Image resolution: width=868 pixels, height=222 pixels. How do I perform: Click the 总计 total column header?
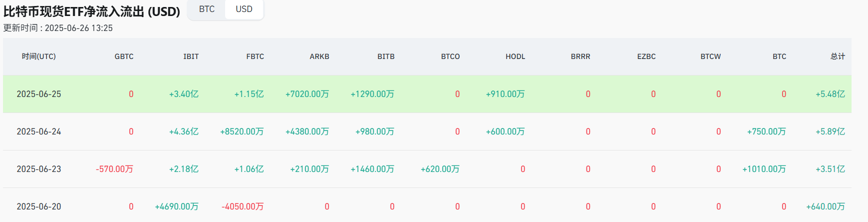click(838, 56)
